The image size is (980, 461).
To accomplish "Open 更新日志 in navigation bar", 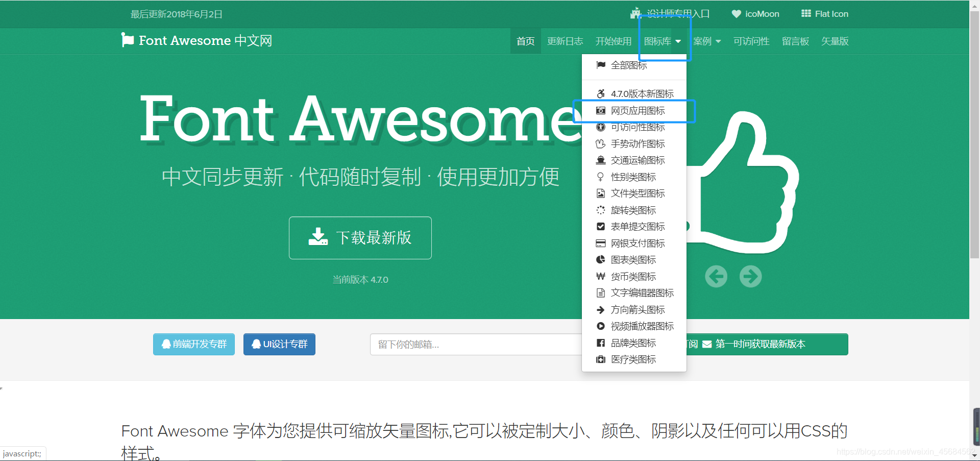I will (565, 41).
